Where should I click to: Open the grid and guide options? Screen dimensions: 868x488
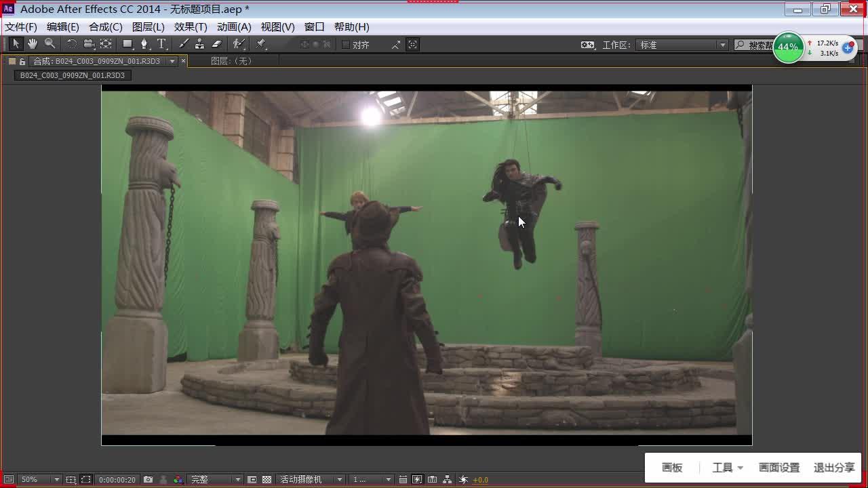pos(71,480)
